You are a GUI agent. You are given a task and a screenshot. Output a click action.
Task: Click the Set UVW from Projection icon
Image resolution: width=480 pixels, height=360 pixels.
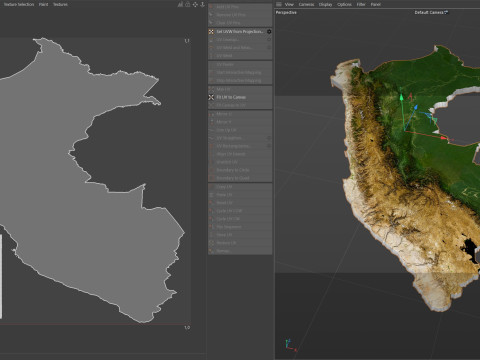(211, 32)
